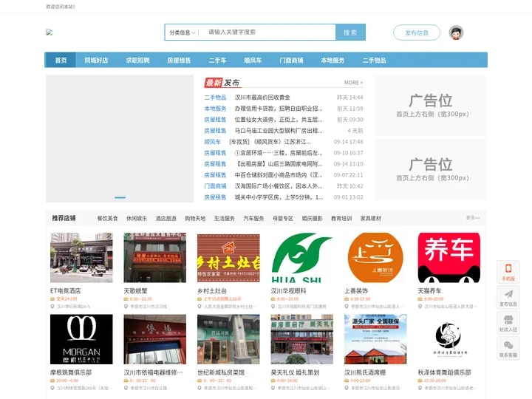Click 更多>> link in recommended shops
Image resolution: width=532 pixels, height=399 pixels.
pyautogui.click(x=473, y=217)
